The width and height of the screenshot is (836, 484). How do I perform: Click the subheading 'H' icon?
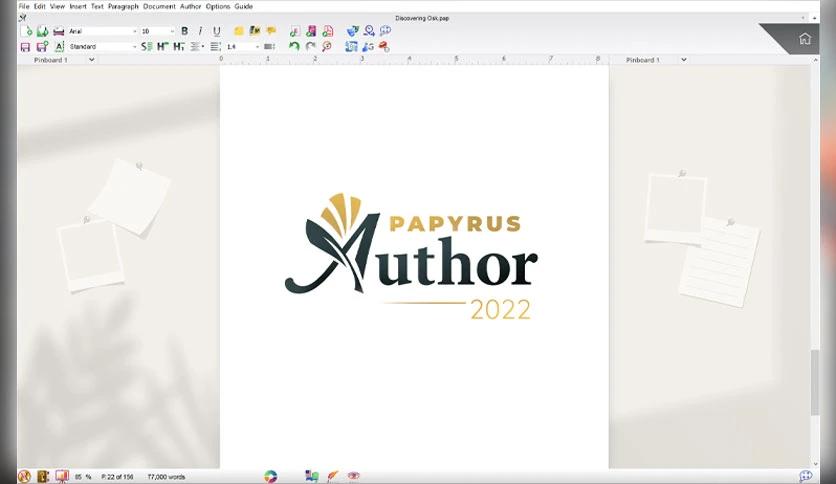179,47
